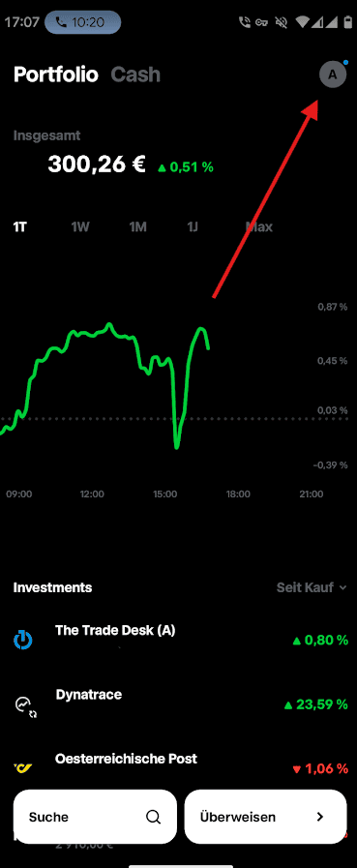Image resolution: width=357 pixels, height=868 pixels.
Task: Tap the Überweisen transfer button
Action: pos(265,817)
